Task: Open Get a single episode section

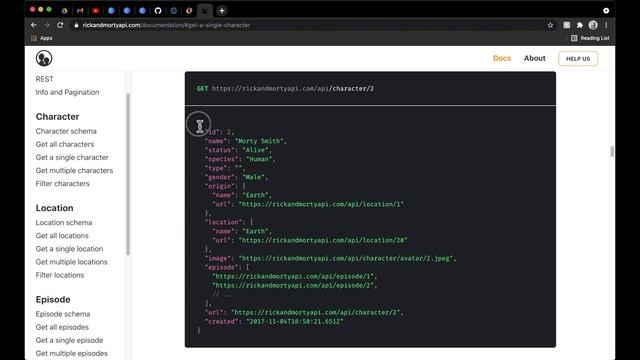Action: point(69,340)
